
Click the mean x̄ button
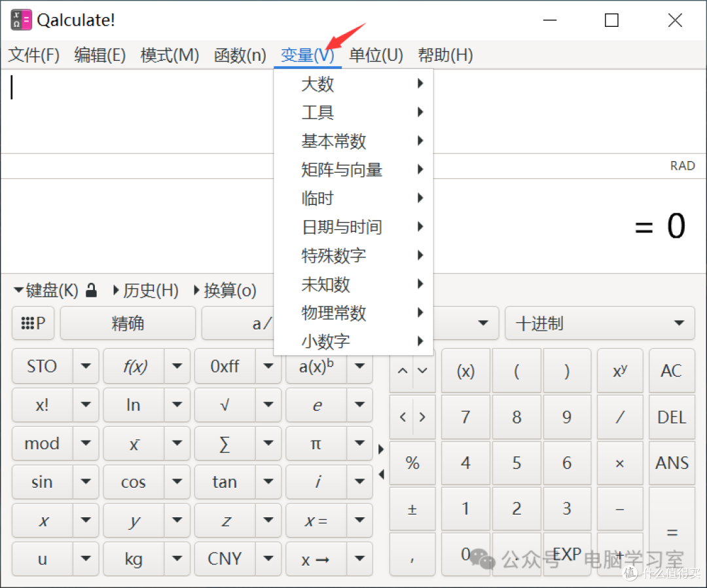[134, 444]
